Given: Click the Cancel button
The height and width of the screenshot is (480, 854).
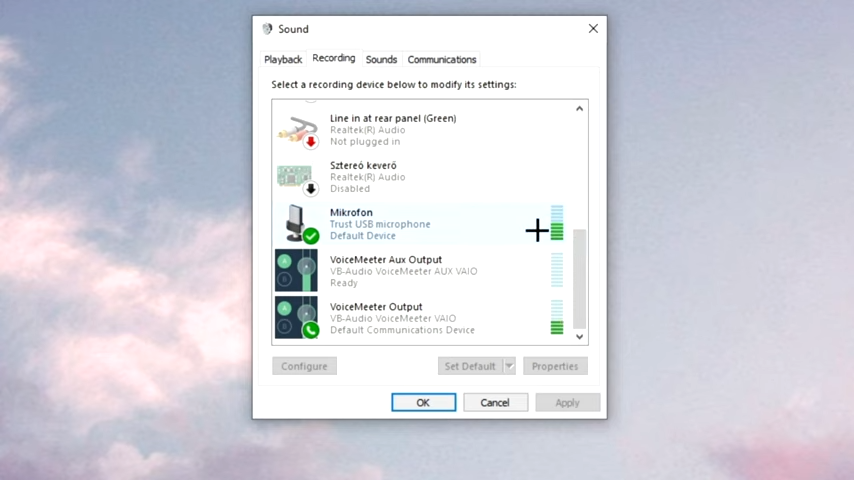Looking at the screenshot, I should 495,403.
